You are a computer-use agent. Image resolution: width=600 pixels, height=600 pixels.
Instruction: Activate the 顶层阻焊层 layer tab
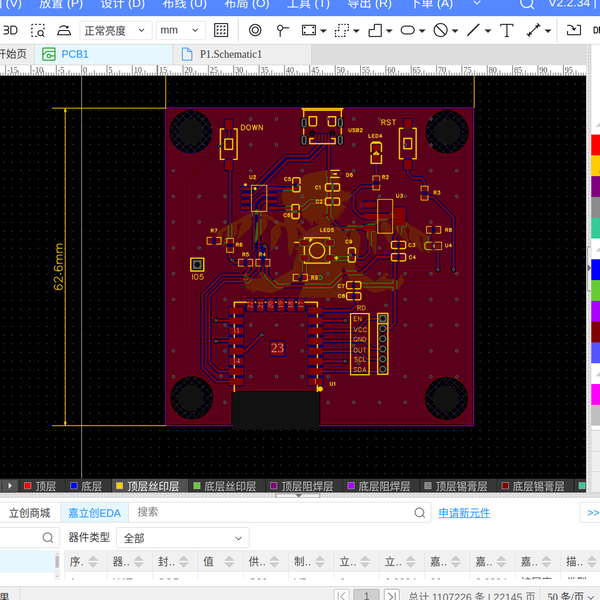click(302, 486)
